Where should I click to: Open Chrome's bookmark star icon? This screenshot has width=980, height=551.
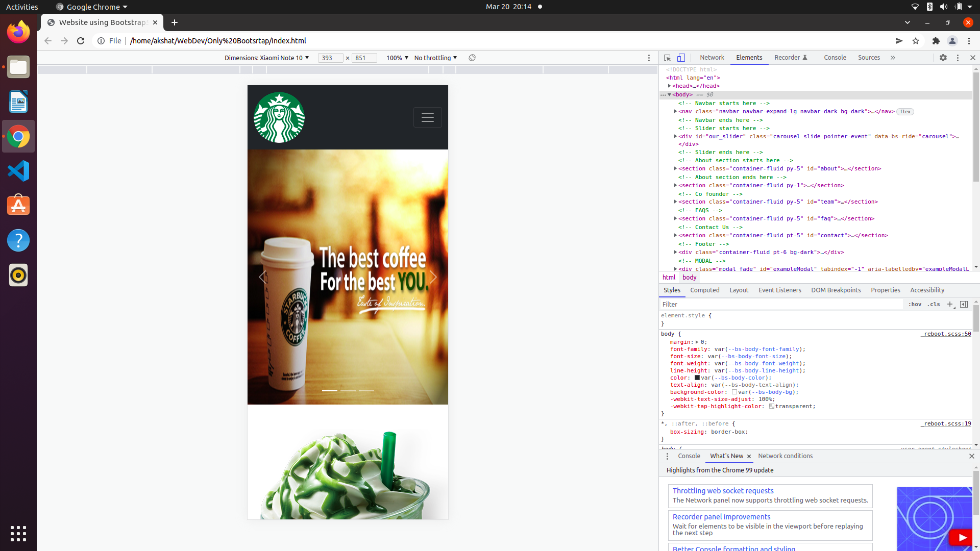point(916,41)
